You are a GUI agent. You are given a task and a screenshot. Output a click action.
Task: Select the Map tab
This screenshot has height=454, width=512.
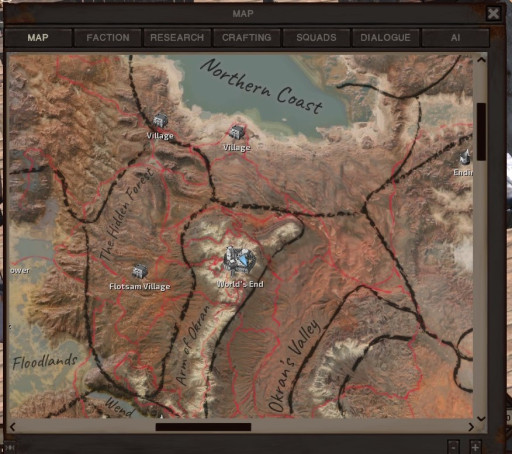[38, 38]
